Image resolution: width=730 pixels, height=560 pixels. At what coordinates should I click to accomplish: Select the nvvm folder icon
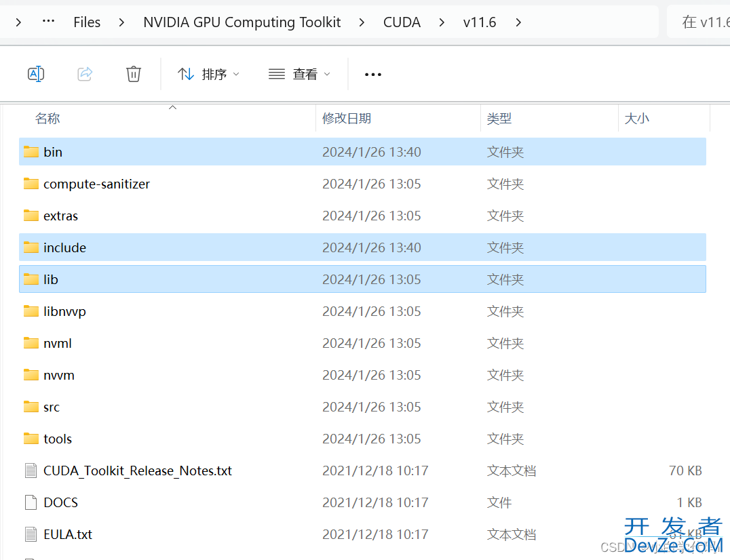[31, 375]
